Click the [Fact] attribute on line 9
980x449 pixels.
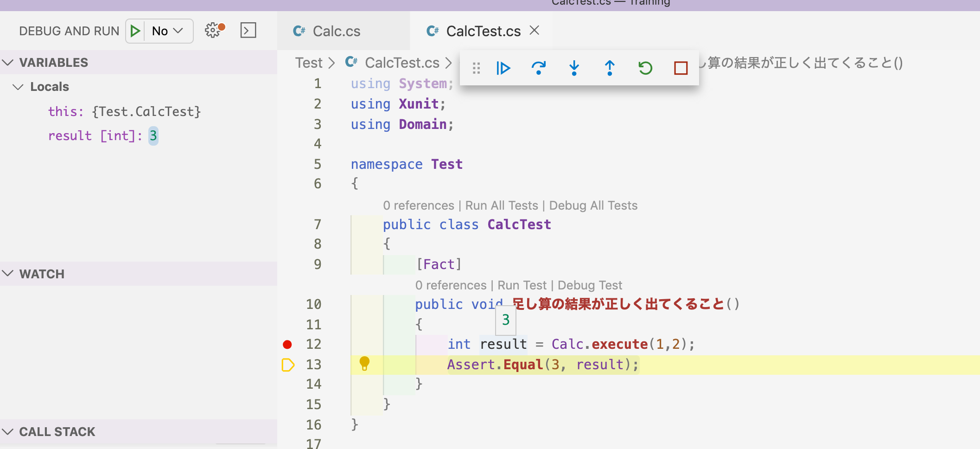(439, 264)
